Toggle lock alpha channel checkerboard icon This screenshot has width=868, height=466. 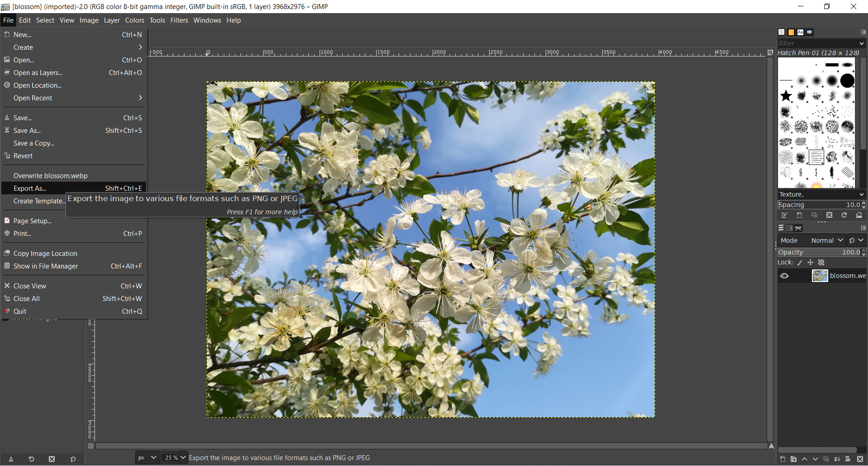coord(821,263)
